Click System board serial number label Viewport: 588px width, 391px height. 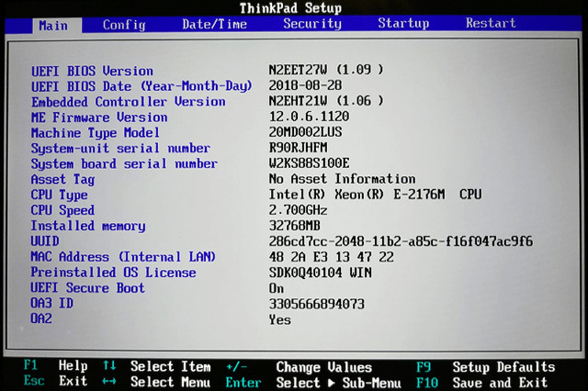click(124, 164)
